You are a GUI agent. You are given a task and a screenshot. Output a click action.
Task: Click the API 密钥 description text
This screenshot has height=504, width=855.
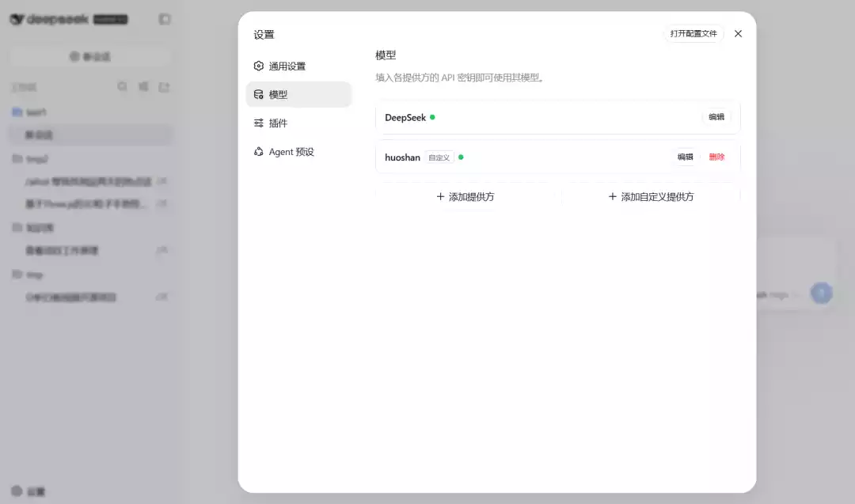460,78
